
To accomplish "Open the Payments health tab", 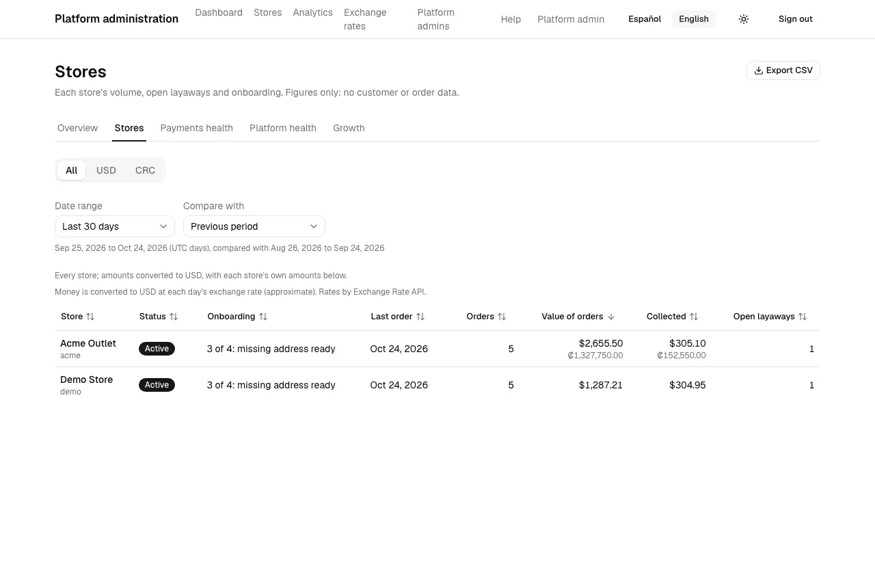I will [x=197, y=128].
